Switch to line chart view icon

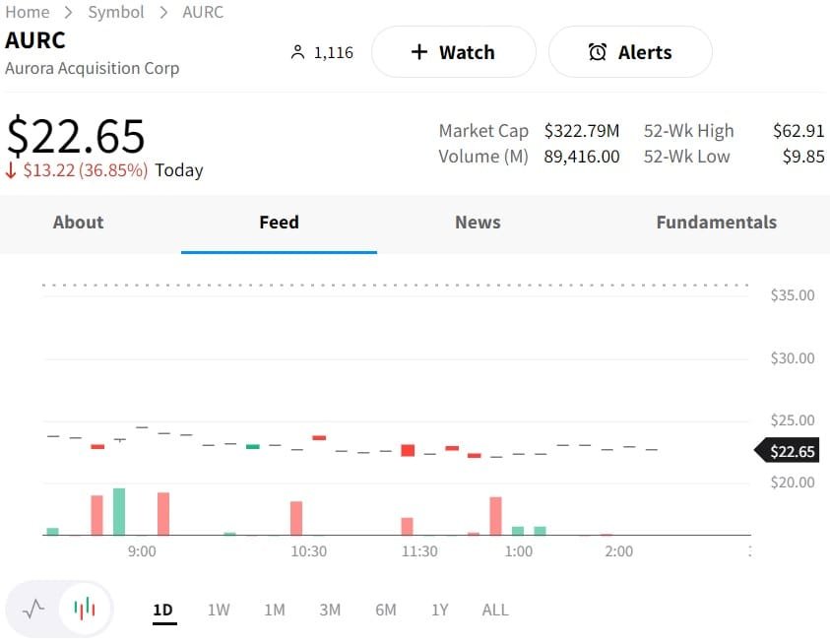(x=33, y=609)
